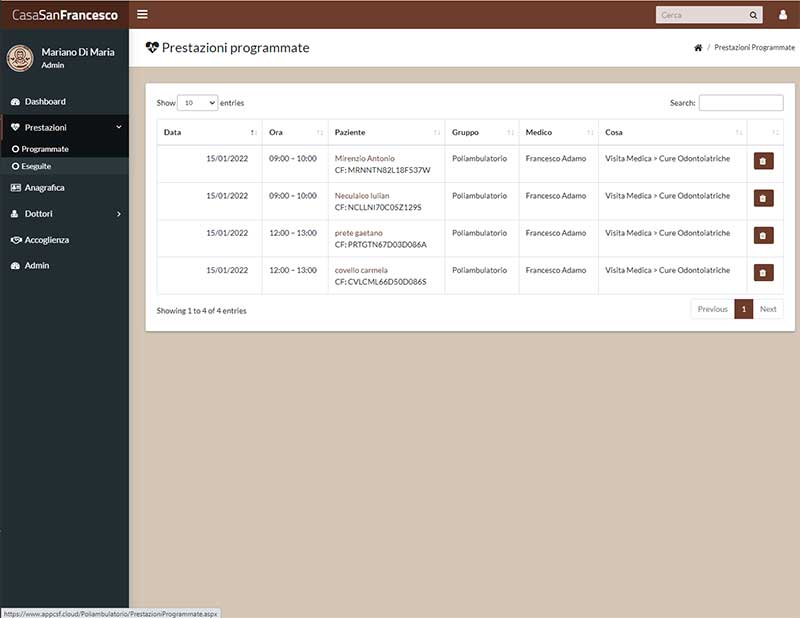Focus the table Search input field
The image size is (800, 618).
coord(741,103)
